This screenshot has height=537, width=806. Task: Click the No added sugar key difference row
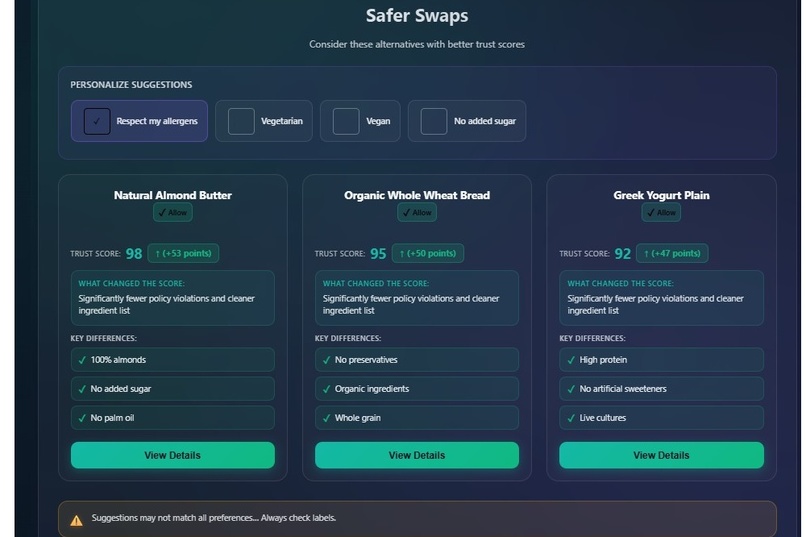173,389
